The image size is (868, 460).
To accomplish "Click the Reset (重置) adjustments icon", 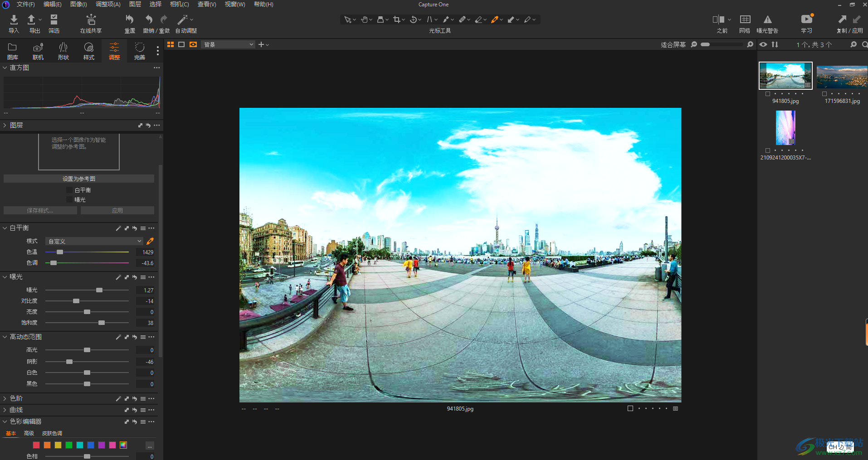I will (130, 19).
